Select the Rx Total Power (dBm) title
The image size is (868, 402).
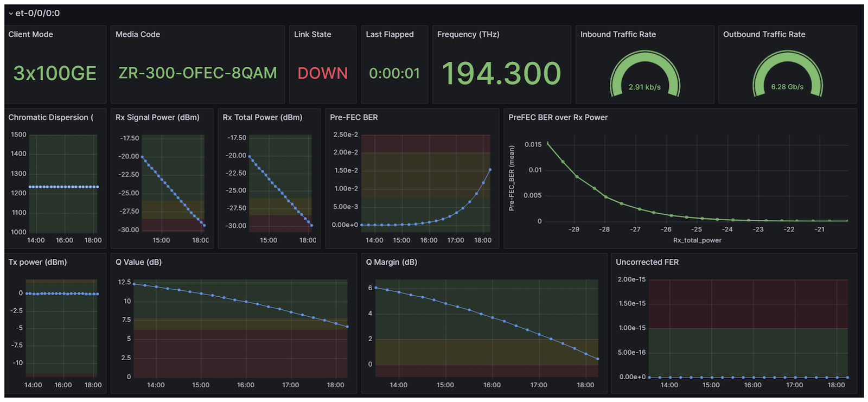pos(263,117)
